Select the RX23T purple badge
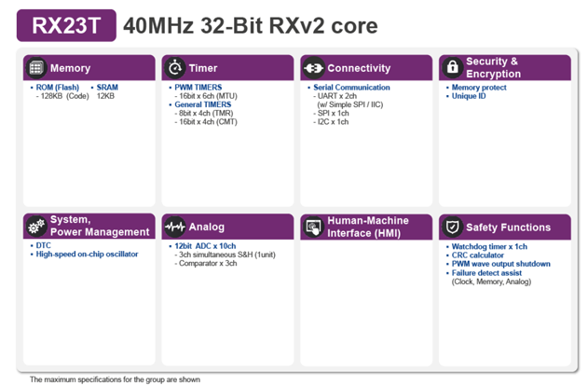 pyautogui.click(x=66, y=25)
